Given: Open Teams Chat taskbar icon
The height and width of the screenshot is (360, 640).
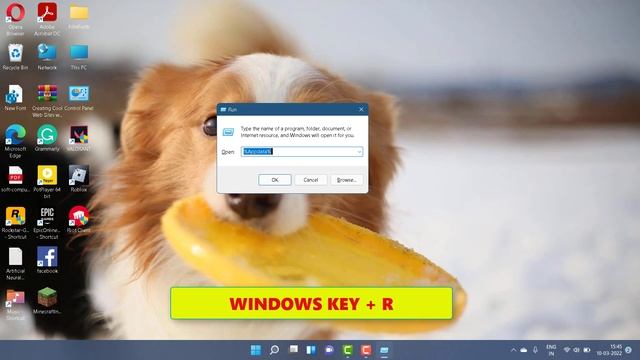Looking at the screenshot, I should click(329, 350).
